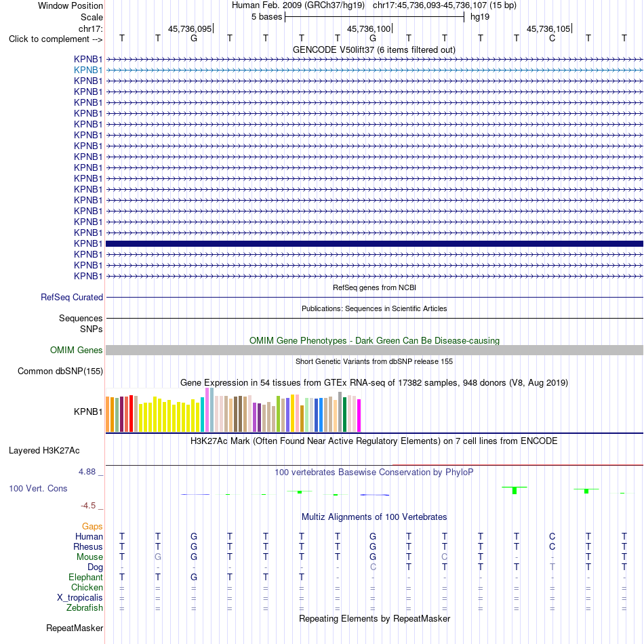644x644 pixels.
Task: Click the pale mismatched G in Mouse row
Action: [158, 557]
